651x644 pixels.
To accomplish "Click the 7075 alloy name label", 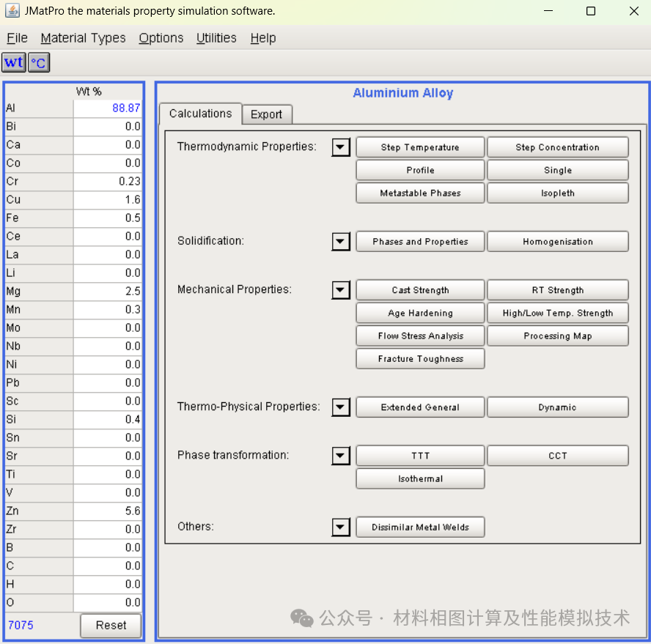I will 21,626.
